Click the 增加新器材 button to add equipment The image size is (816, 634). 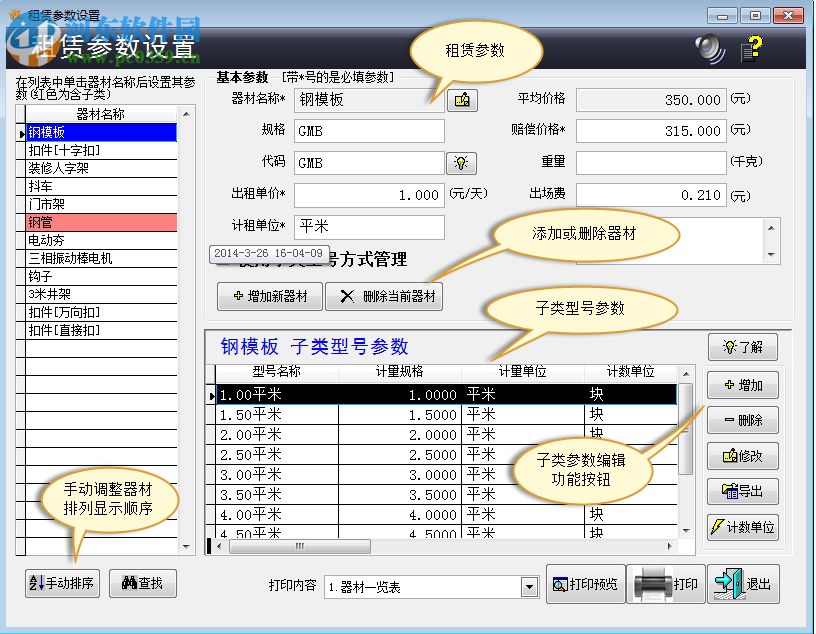click(x=267, y=296)
